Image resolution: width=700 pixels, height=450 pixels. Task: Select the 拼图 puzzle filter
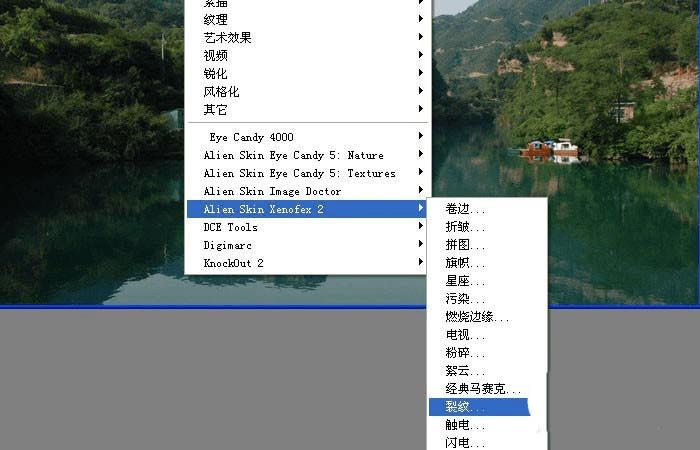point(487,245)
